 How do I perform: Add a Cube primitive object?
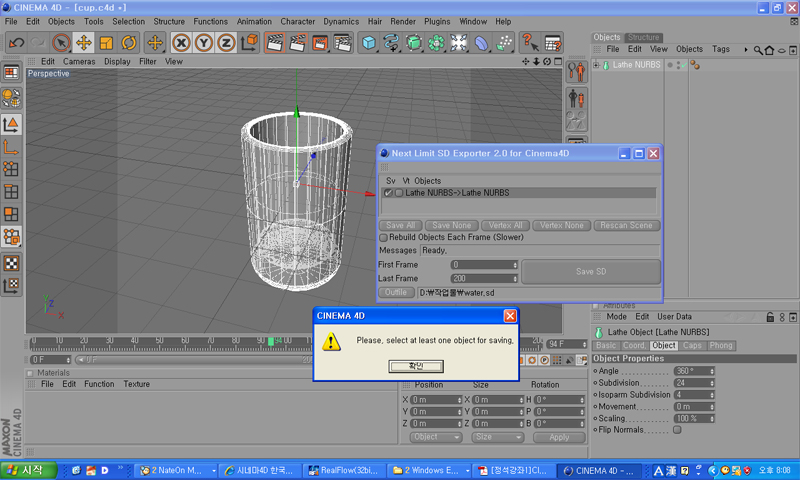[x=368, y=43]
